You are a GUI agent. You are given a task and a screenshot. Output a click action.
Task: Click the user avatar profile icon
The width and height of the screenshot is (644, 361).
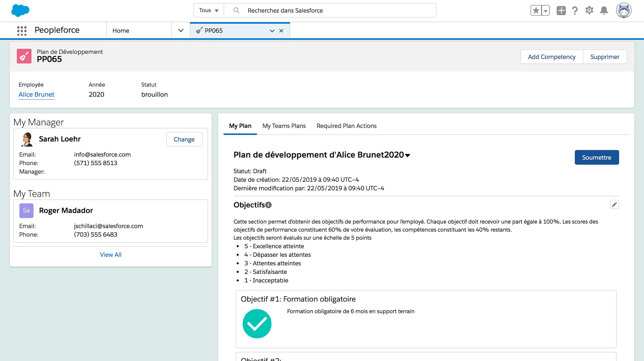(624, 11)
